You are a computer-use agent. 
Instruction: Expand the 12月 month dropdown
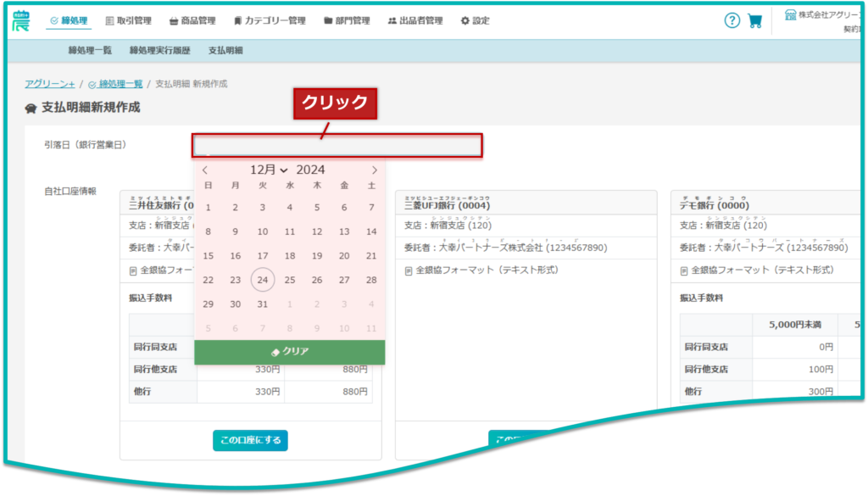(x=269, y=170)
